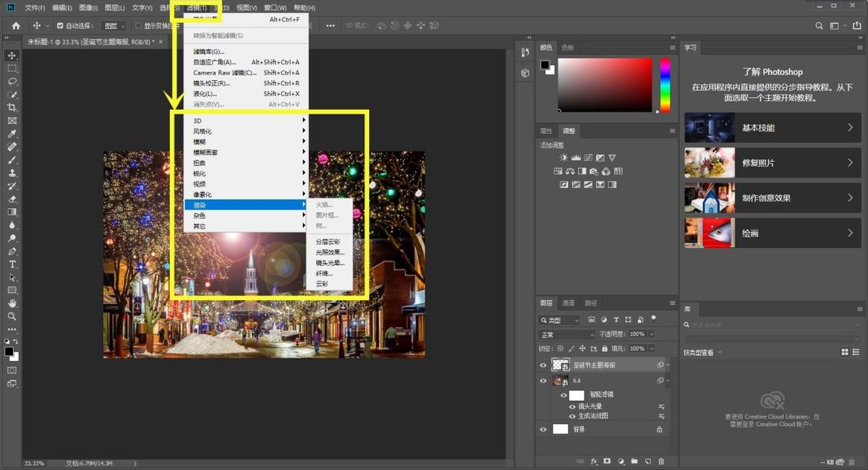Open the blend mode 正常 dropdown
This screenshot has height=470, width=868.
[x=566, y=335]
